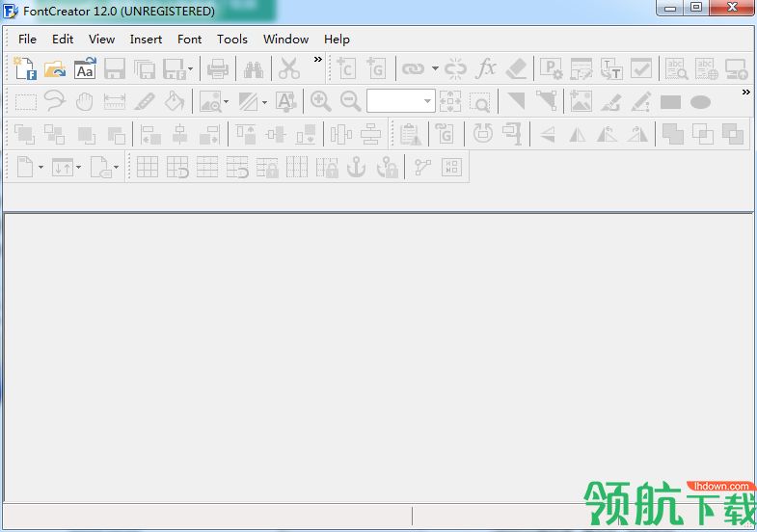Click the fit-to-window arrows icon
The height and width of the screenshot is (532, 757).
coord(450,102)
